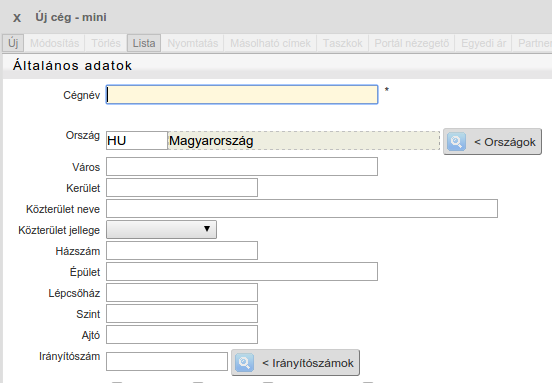Click the magnifier icon beside Irányítószámok
Image resolution: width=552 pixels, height=383 pixels.
[244, 363]
